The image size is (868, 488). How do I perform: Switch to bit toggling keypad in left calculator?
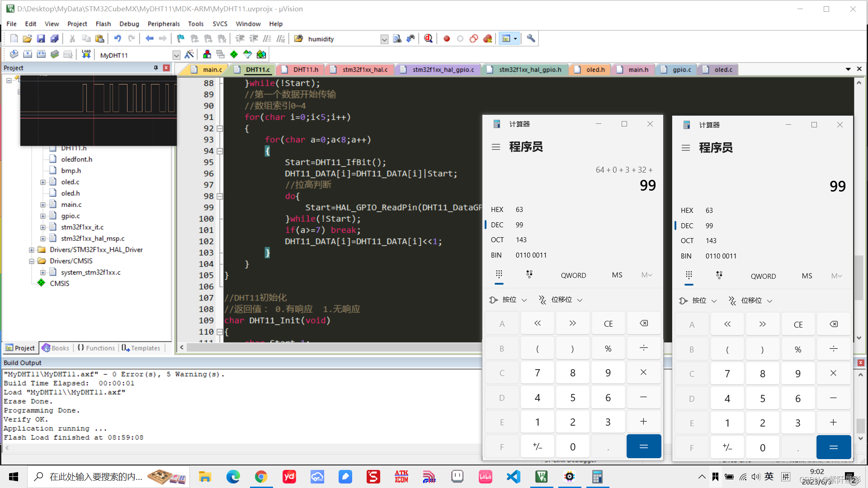529,274
